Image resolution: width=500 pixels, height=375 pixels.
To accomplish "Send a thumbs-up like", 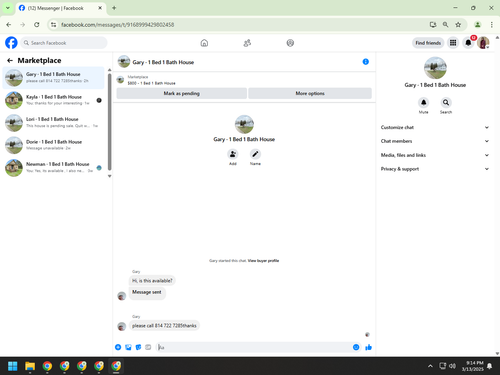I will (368, 347).
